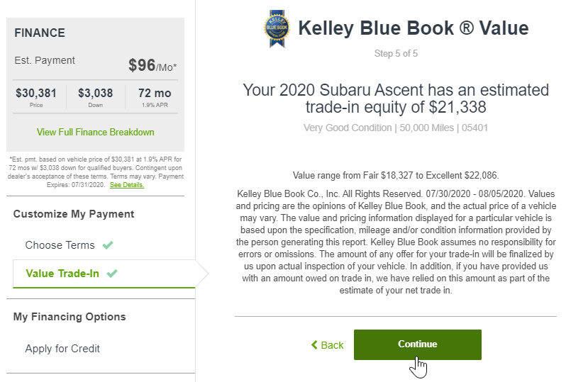Click the Customize My Payment heading
The height and width of the screenshot is (382, 588).
pyautogui.click(x=74, y=214)
